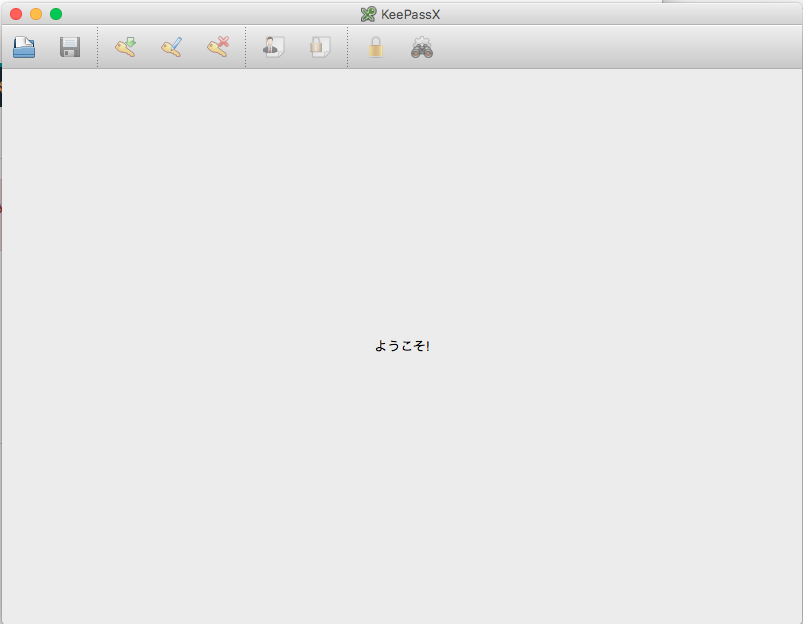Minimize the KeePassX window with the yellow button
The width and height of the screenshot is (803, 624).
pyautogui.click(x=36, y=14)
